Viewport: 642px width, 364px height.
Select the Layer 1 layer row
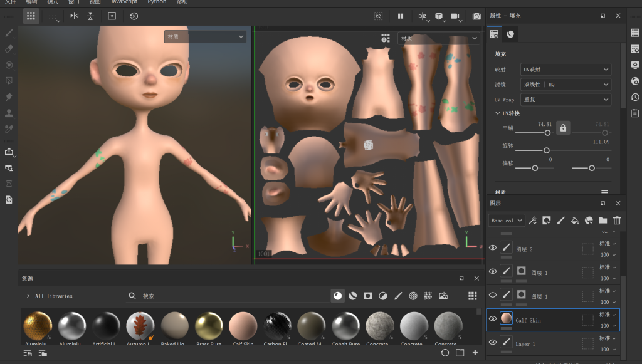(553, 343)
